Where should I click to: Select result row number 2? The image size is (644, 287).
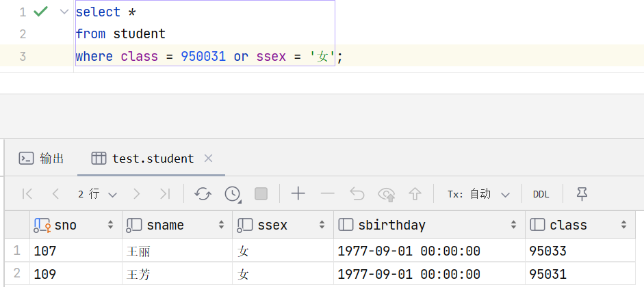17,273
